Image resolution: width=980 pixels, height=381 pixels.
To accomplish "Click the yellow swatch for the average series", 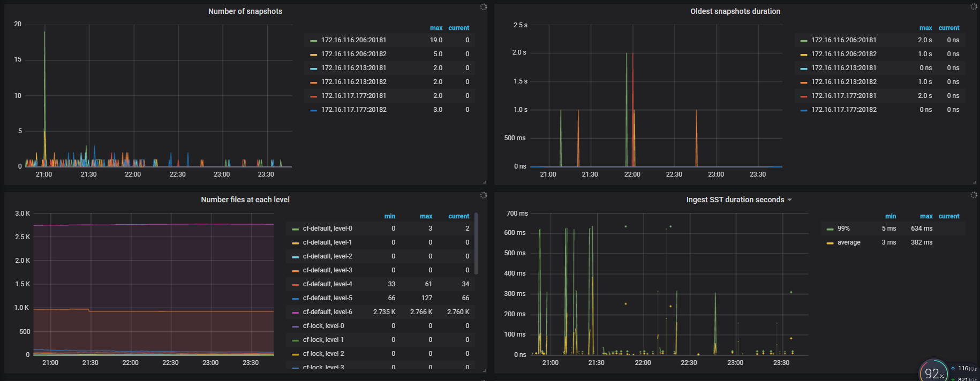I will tap(830, 243).
